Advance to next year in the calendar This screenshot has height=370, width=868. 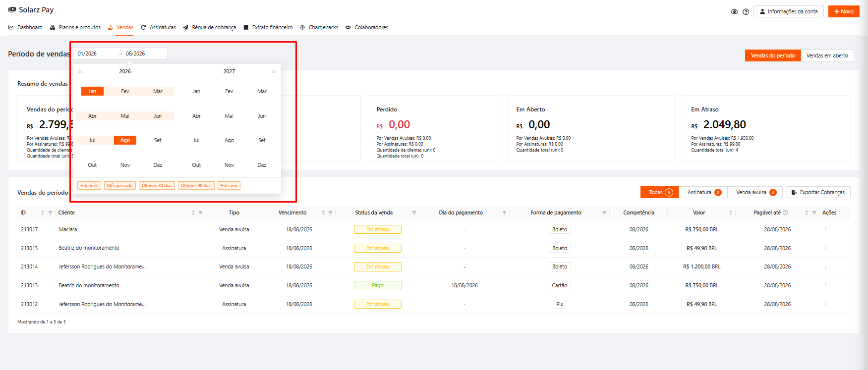(x=274, y=72)
